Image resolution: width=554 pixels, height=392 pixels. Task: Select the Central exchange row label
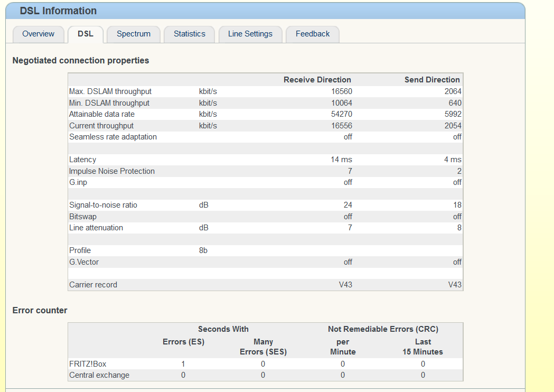(x=99, y=375)
